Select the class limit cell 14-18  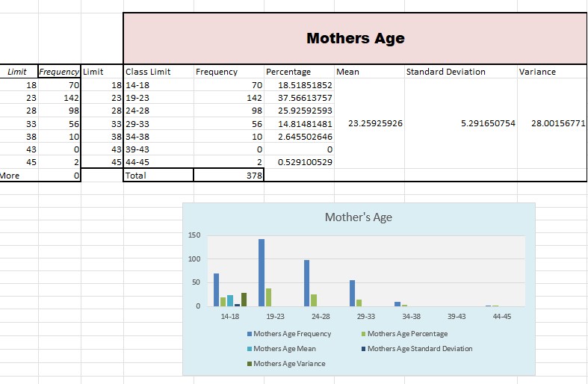(158, 85)
